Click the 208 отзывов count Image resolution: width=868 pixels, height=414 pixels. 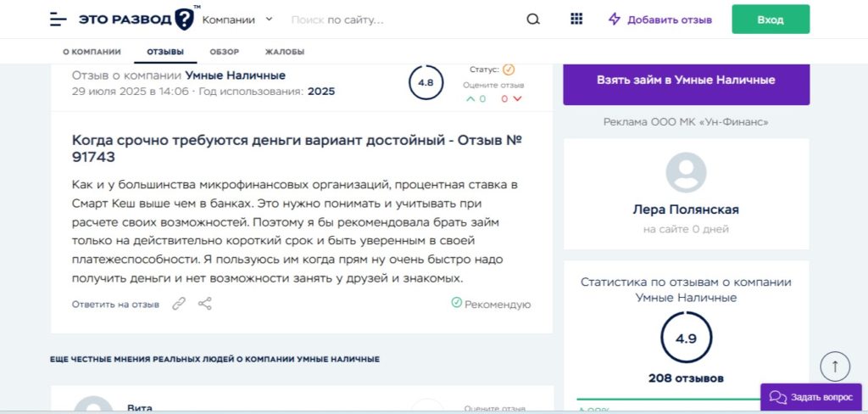[x=686, y=378]
